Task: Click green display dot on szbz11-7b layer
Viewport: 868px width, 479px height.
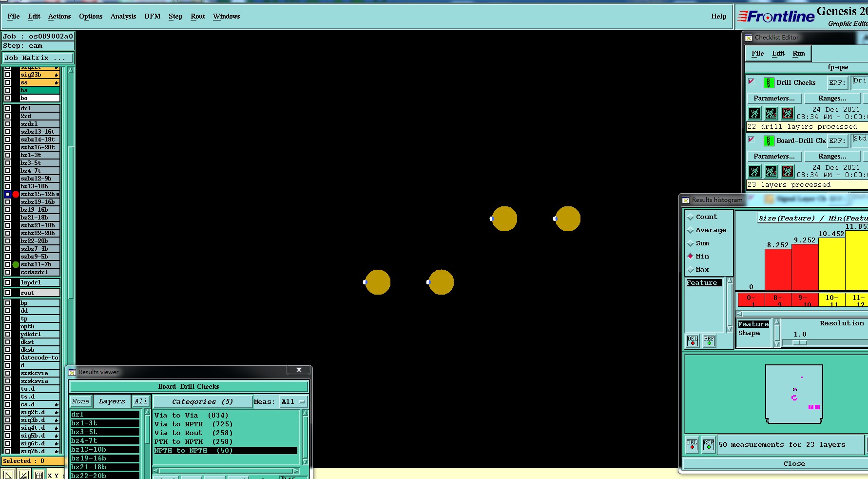Action: [16, 264]
